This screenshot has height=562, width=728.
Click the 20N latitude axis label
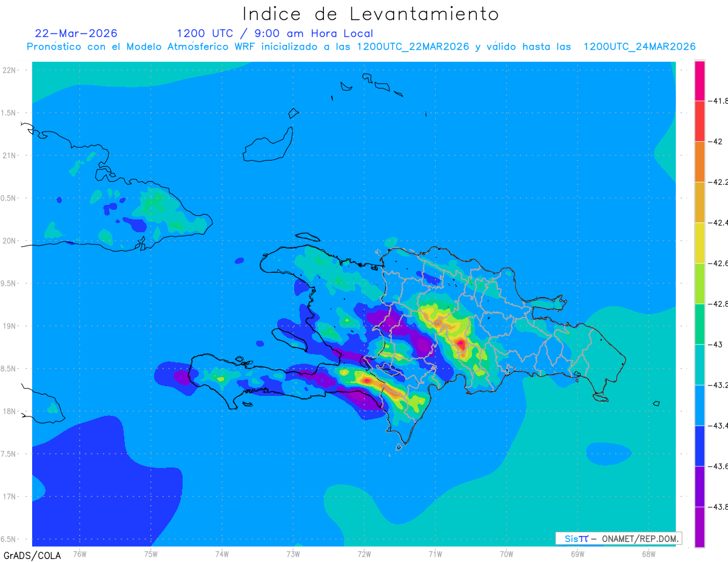coord(10,241)
